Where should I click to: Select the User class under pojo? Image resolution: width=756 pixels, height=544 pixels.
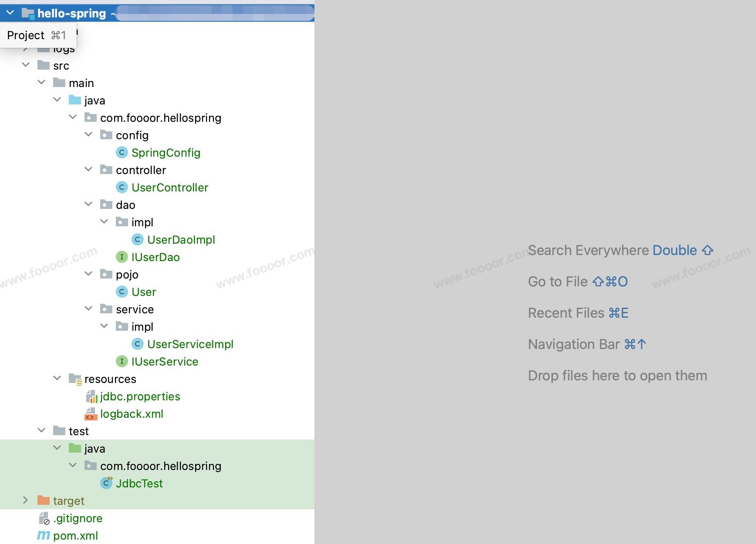143,292
